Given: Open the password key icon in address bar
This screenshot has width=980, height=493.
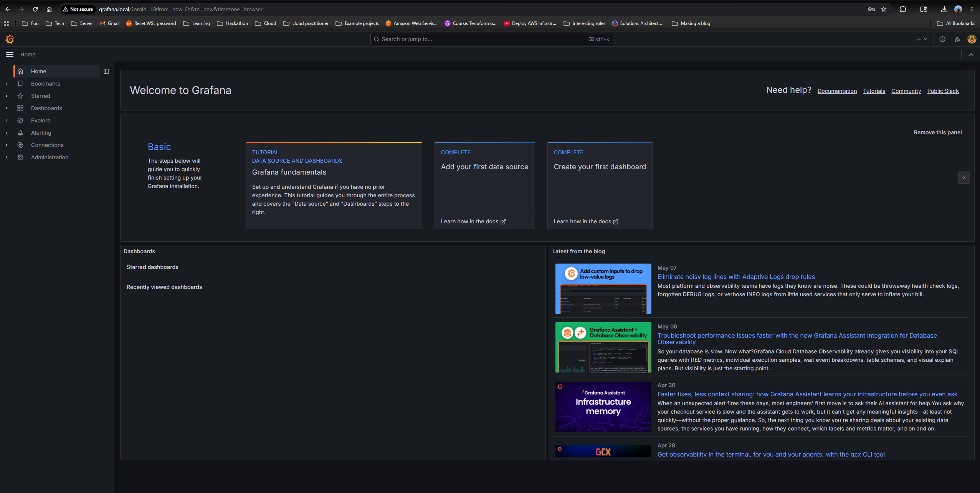Looking at the screenshot, I should click(x=871, y=9).
